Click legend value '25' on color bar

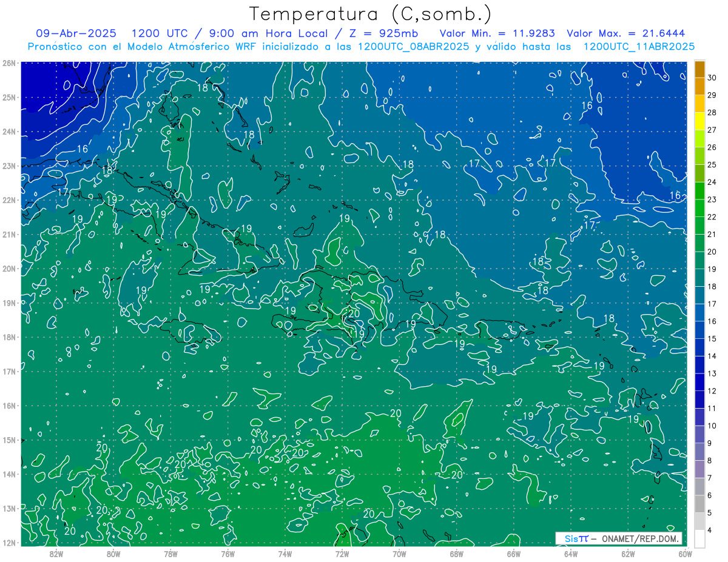(x=712, y=165)
